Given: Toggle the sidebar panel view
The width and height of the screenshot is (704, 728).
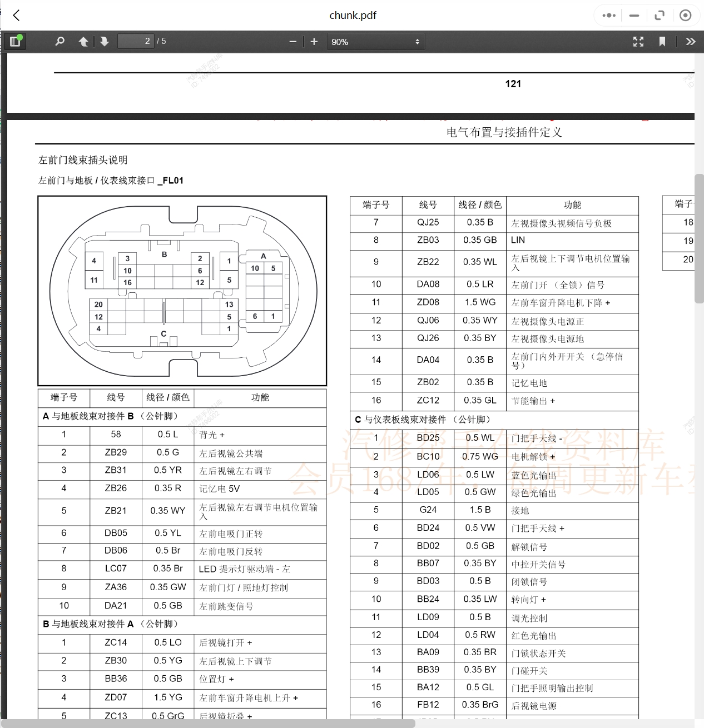Looking at the screenshot, I should pos(15,41).
